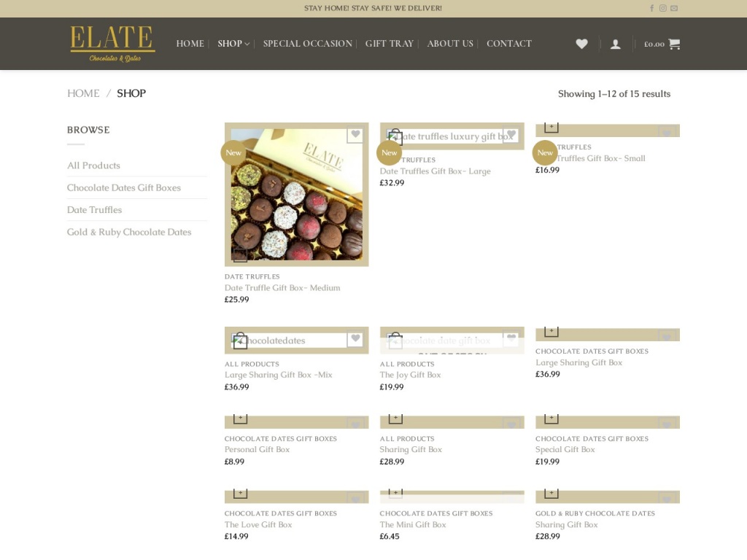The height and width of the screenshot is (560, 747).
Task: Filter by Chocolate Dates Gift Boxes category
Action: 124,188
